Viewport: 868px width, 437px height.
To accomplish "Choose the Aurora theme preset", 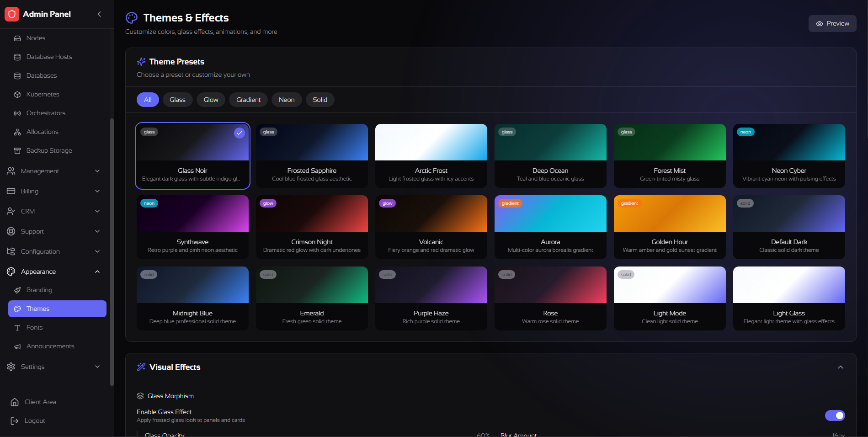I will 550,227.
